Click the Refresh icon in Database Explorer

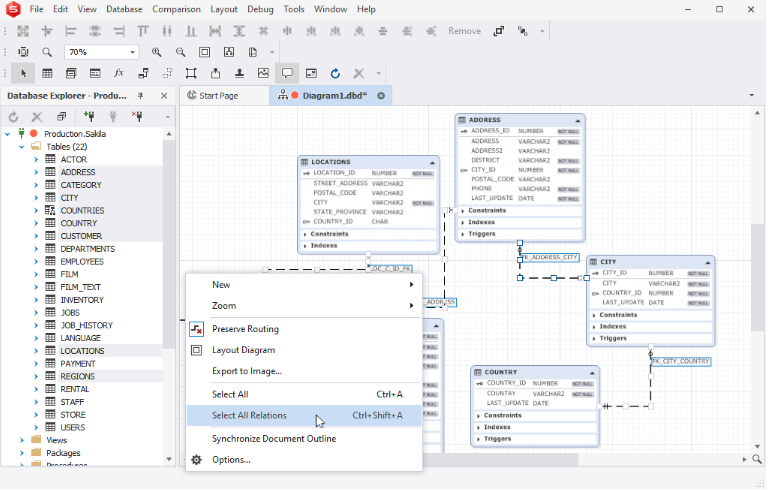pyautogui.click(x=13, y=117)
